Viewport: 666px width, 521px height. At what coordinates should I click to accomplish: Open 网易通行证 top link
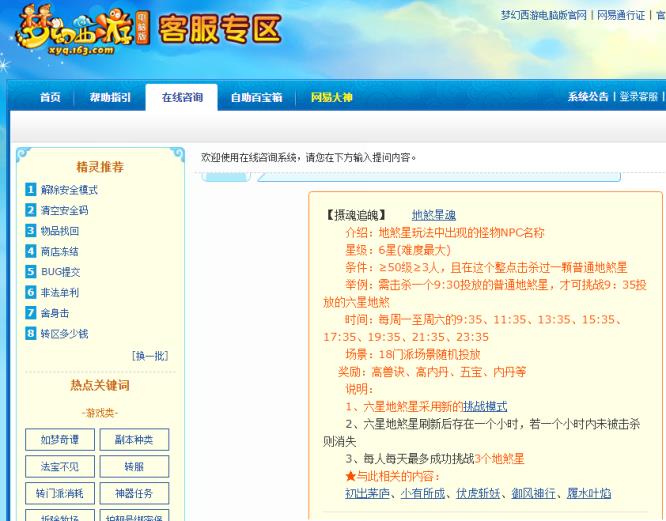(x=621, y=15)
